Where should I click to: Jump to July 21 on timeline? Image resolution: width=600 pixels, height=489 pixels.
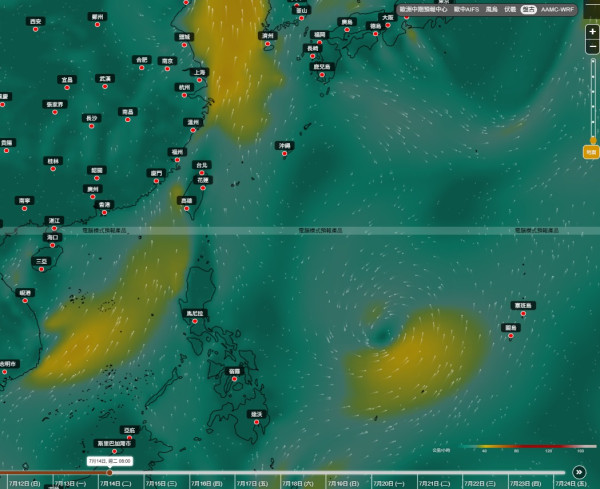tap(434, 484)
